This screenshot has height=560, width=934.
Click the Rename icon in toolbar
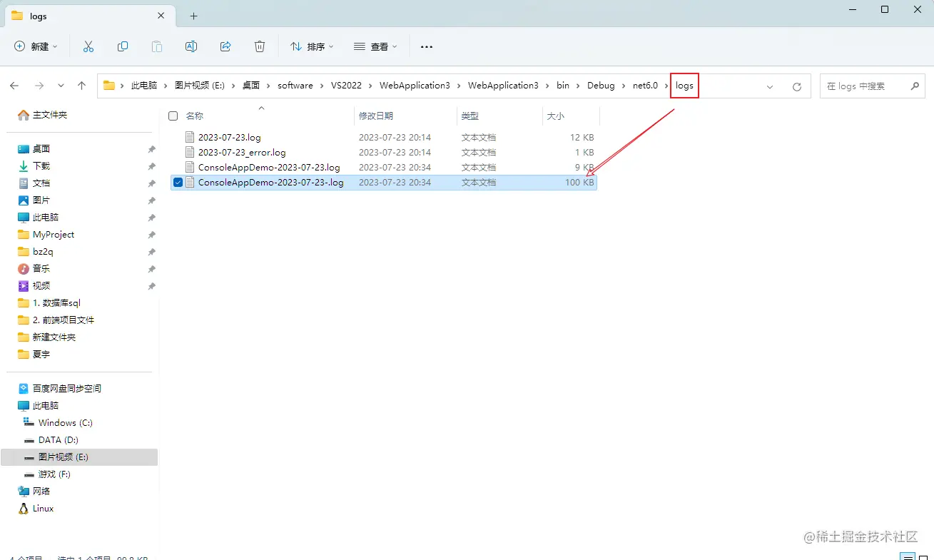pyautogui.click(x=191, y=46)
